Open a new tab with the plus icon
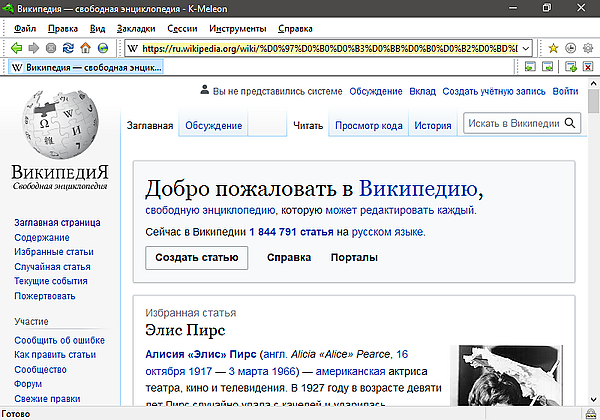This screenshot has height=420, width=600. (x=571, y=67)
